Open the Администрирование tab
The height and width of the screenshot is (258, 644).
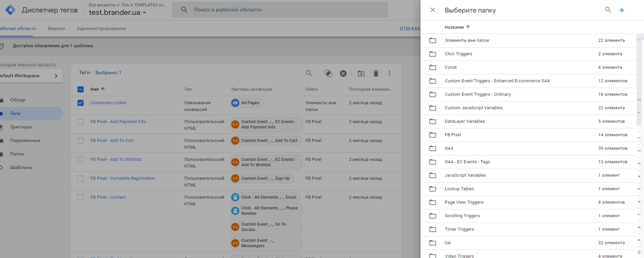[101, 29]
